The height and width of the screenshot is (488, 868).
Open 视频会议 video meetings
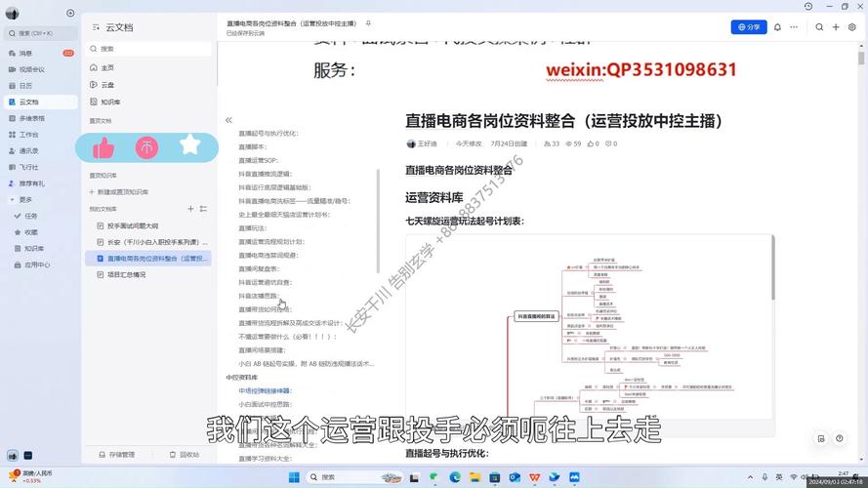[31, 69]
